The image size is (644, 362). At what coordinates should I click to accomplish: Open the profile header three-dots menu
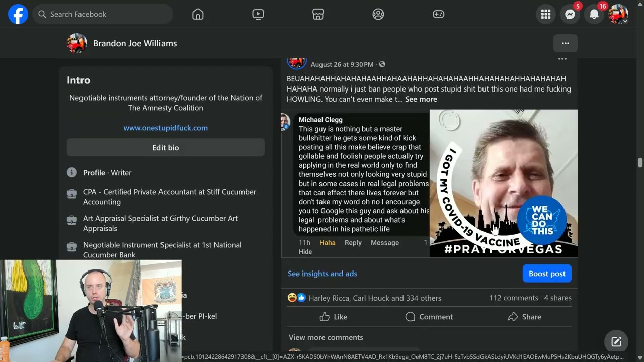(x=566, y=43)
